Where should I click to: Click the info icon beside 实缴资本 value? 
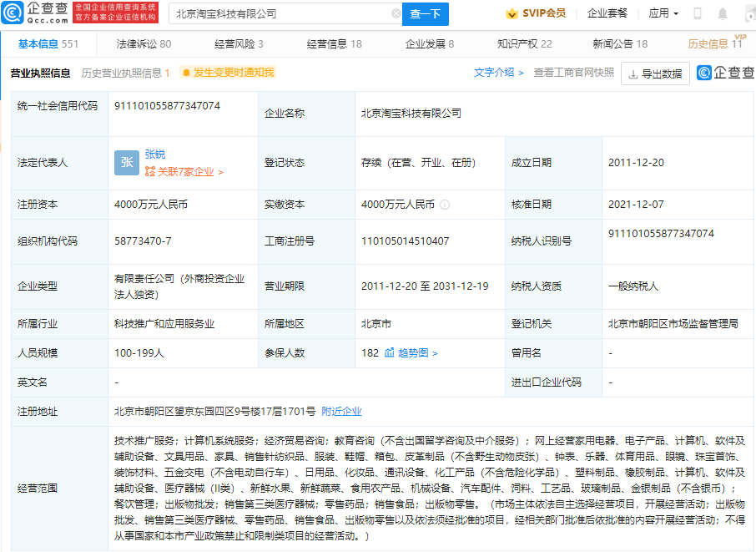[x=445, y=205]
